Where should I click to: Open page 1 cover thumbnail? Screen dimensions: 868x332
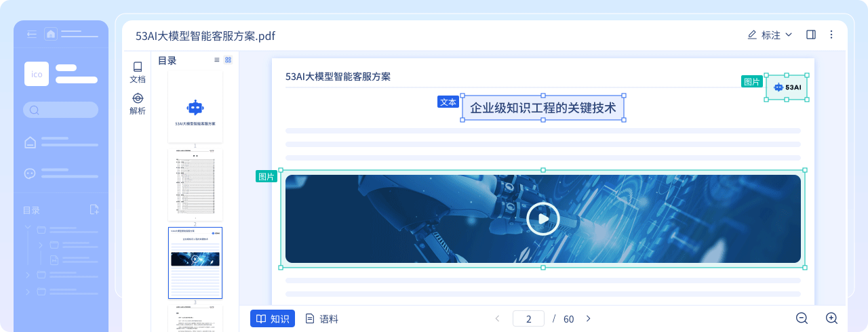[x=195, y=106]
